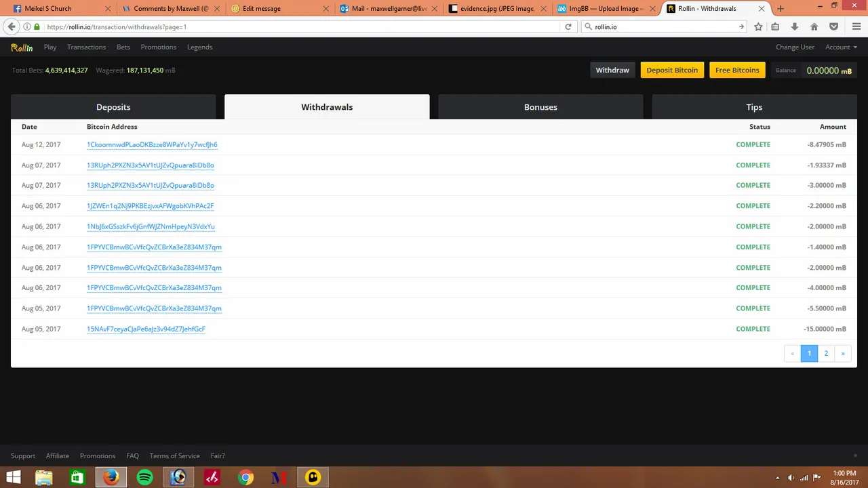
Task: Go to page 2 of withdrawals
Action: pyautogui.click(x=826, y=353)
